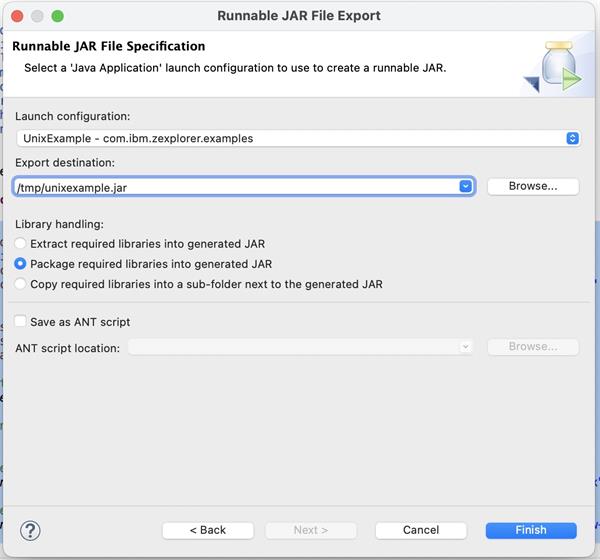Click the Runnable JAR File Export title bar
600x560 pixels.
[299, 16]
